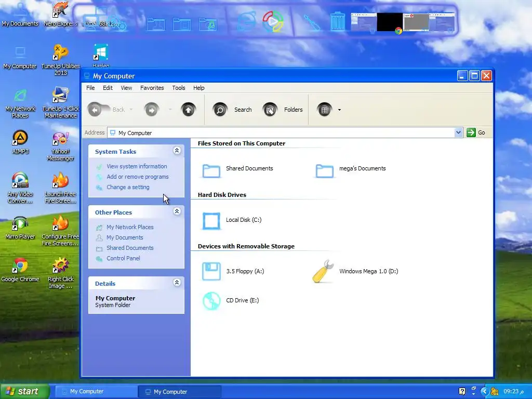Open My Network Places link in Other Places
532x399 pixels.
[x=130, y=227]
